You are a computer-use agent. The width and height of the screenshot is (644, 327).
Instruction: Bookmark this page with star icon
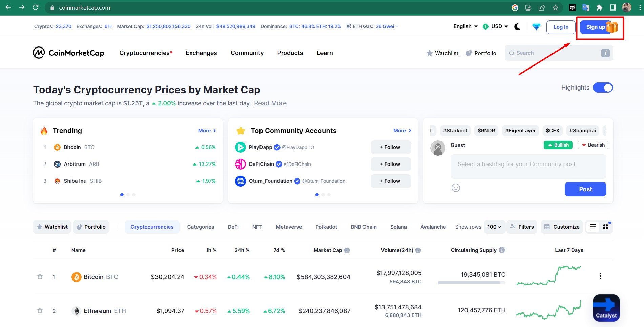tap(555, 7)
